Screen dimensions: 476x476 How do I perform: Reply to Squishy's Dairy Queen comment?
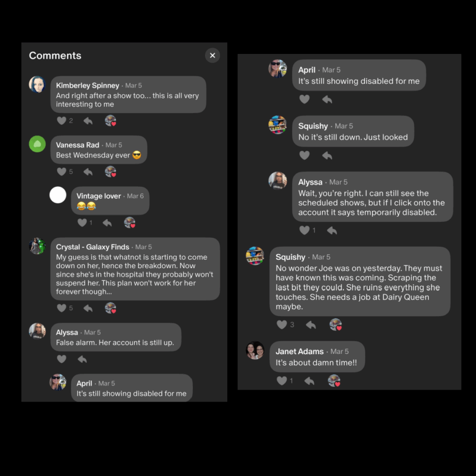(x=311, y=325)
